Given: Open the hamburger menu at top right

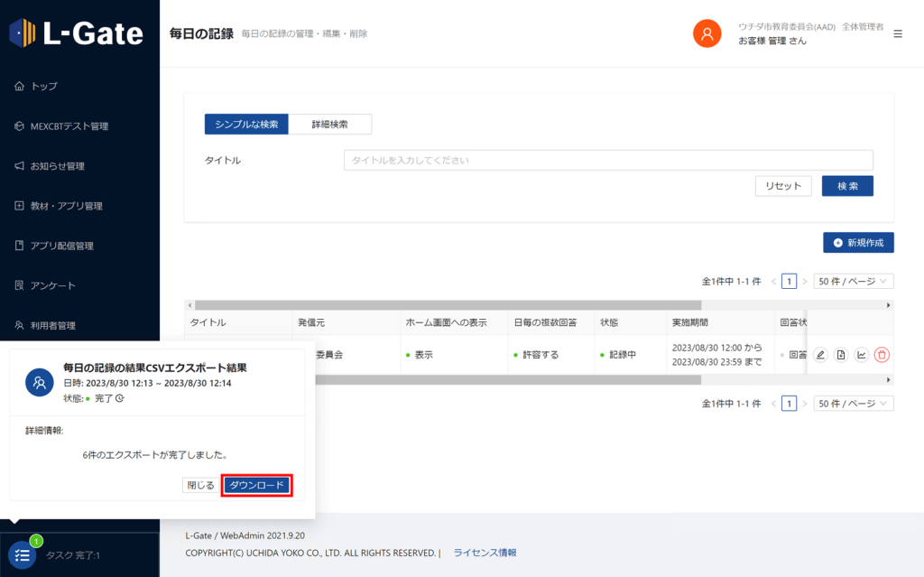Looking at the screenshot, I should pyautogui.click(x=897, y=33).
